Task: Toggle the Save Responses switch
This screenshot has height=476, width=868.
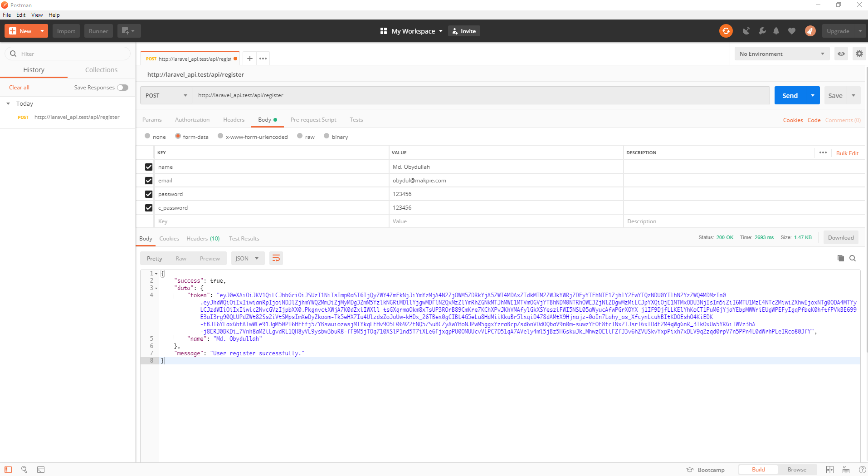Action: point(123,88)
